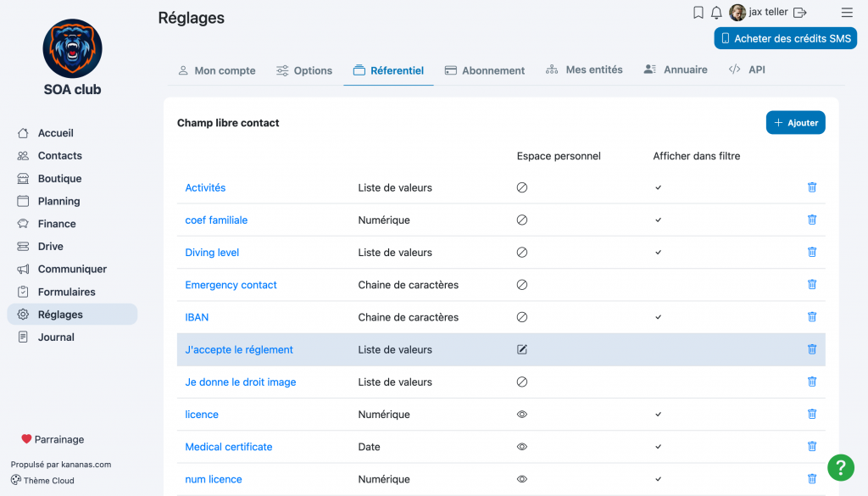Open Mes entités tab
Image resolution: width=868 pixels, height=496 pixels.
[584, 70]
